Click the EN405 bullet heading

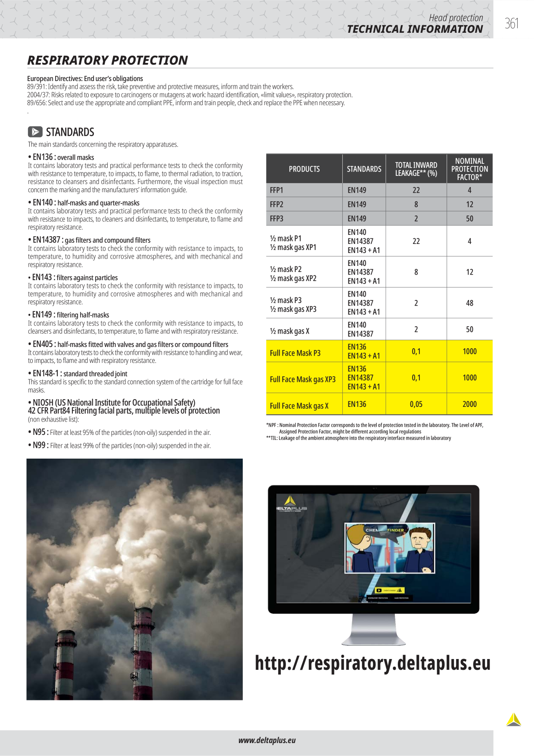tap(128, 344)
